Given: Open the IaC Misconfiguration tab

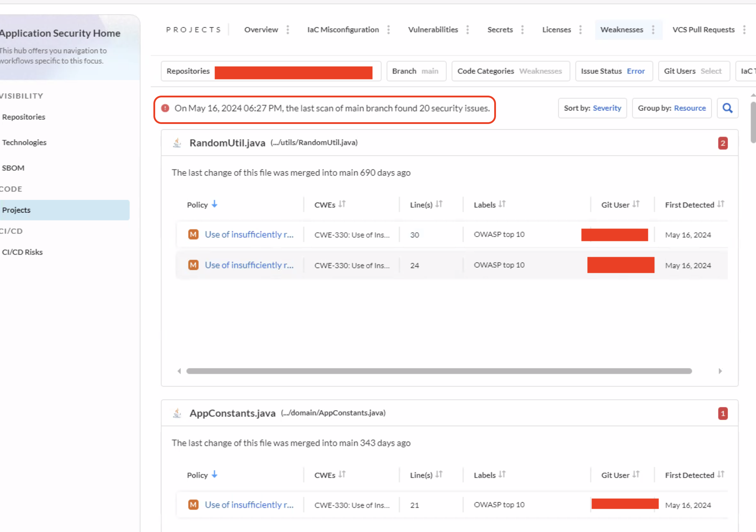Looking at the screenshot, I should point(343,30).
